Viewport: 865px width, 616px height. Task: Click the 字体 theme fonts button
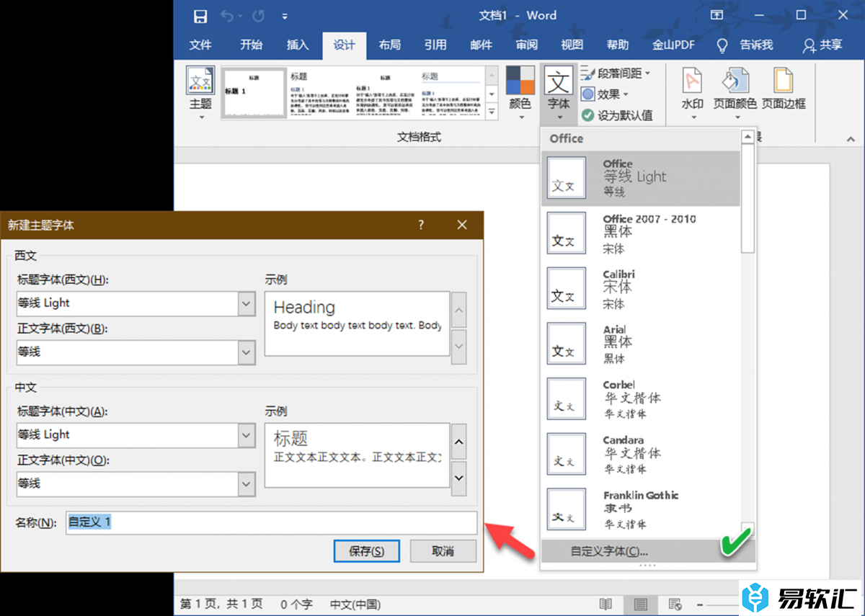click(559, 94)
